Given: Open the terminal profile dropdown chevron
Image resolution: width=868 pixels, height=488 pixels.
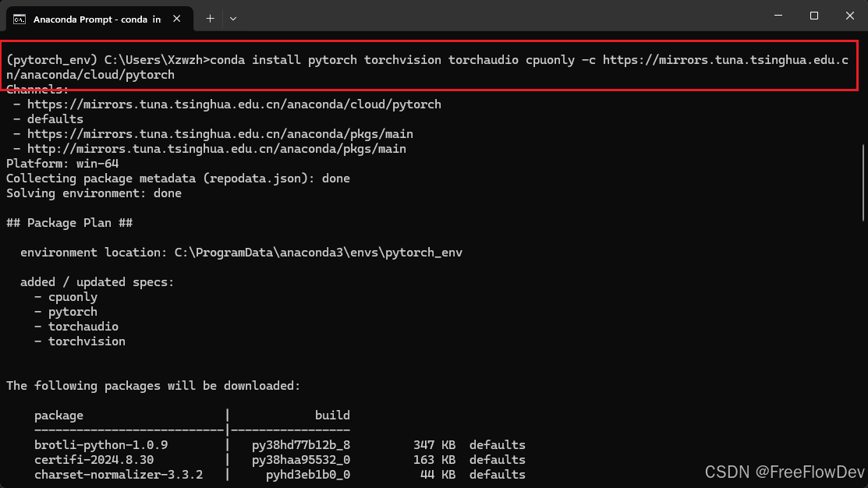Looking at the screenshot, I should point(233,19).
